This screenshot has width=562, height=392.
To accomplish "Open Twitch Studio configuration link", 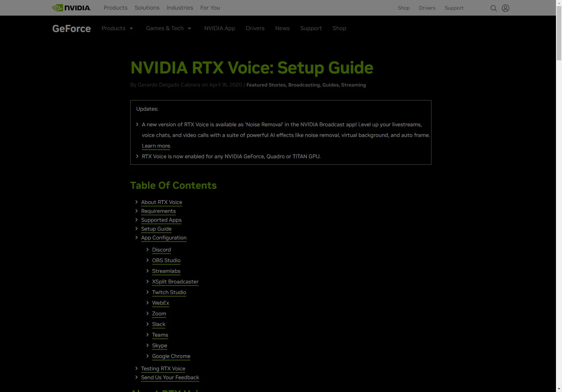I will pos(169,292).
